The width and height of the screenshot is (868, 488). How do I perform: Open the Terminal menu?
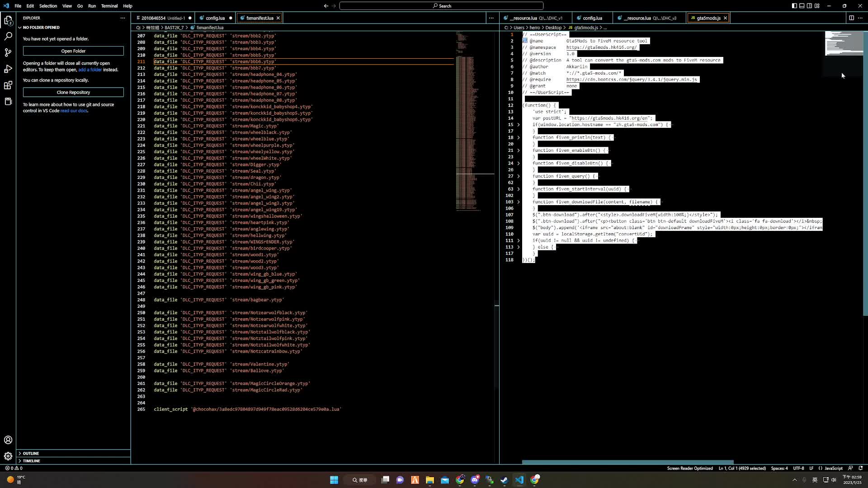(x=109, y=6)
